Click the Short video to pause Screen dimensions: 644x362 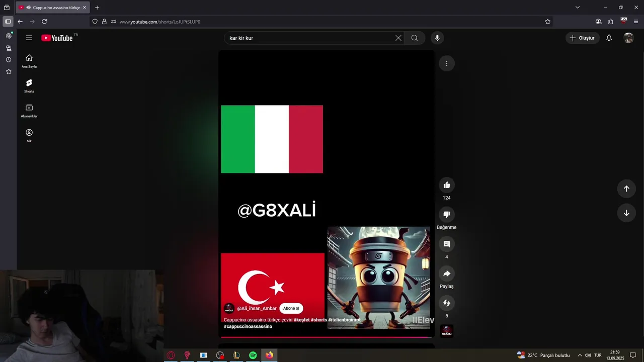pyautogui.click(x=326, y=194)
